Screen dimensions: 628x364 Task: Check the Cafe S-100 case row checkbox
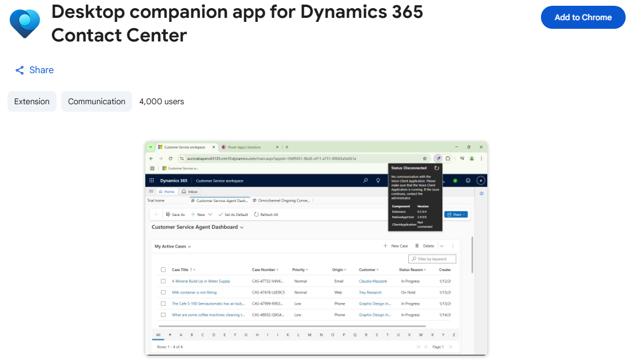click(x=163, y=304)
